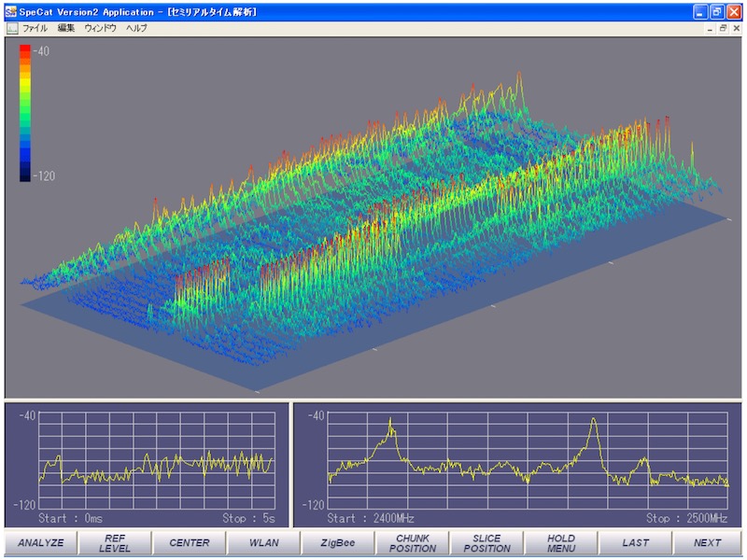This screenshot has width=747, height=560.
Task: Click the 'Stop : 5s' label
Action: pyautogui.click(x=248, y=518)
